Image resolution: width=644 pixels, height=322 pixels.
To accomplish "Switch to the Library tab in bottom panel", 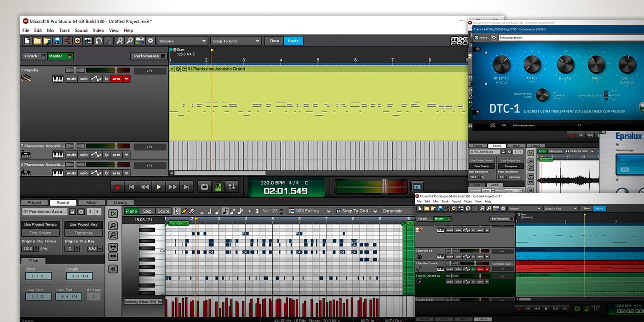I will (x=120, y=202).
